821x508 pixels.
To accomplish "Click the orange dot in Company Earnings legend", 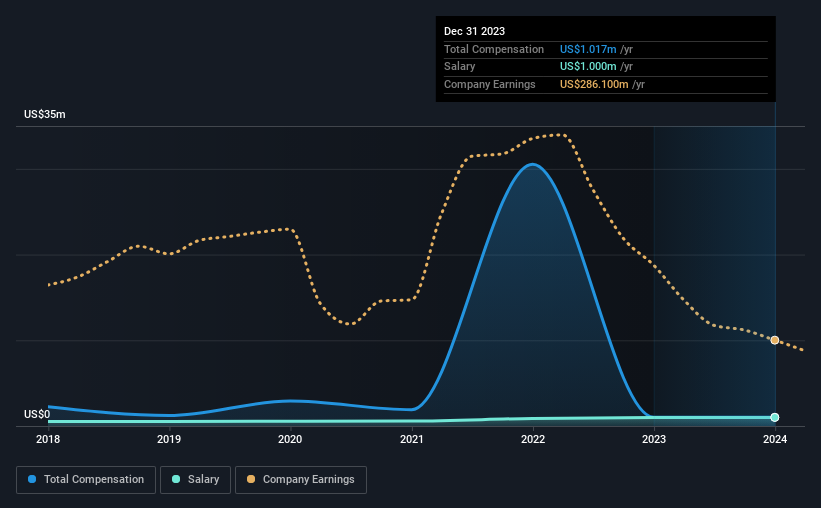I will (x=251, y=479).
